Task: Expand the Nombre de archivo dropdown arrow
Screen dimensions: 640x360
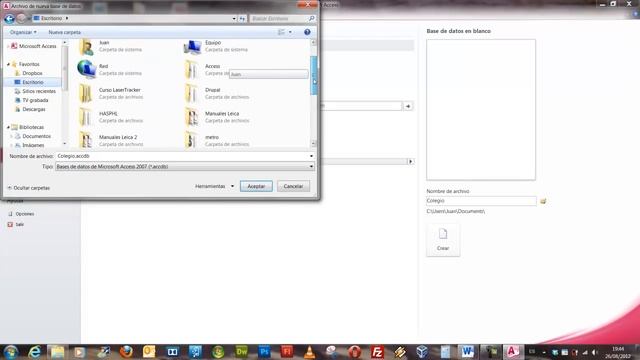Action: [x=311, y=156]
